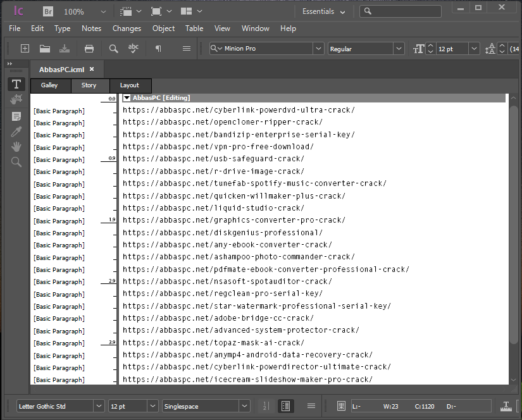Open the toolbar options hamburger menu
This screenshot has width=522, height=420.
[x=187, y=49]
